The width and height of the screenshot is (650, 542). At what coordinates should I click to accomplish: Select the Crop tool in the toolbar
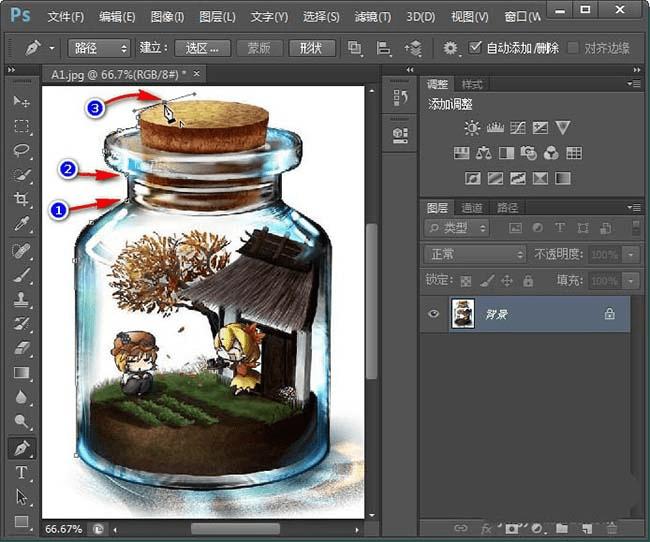click(x=21, y=200)
